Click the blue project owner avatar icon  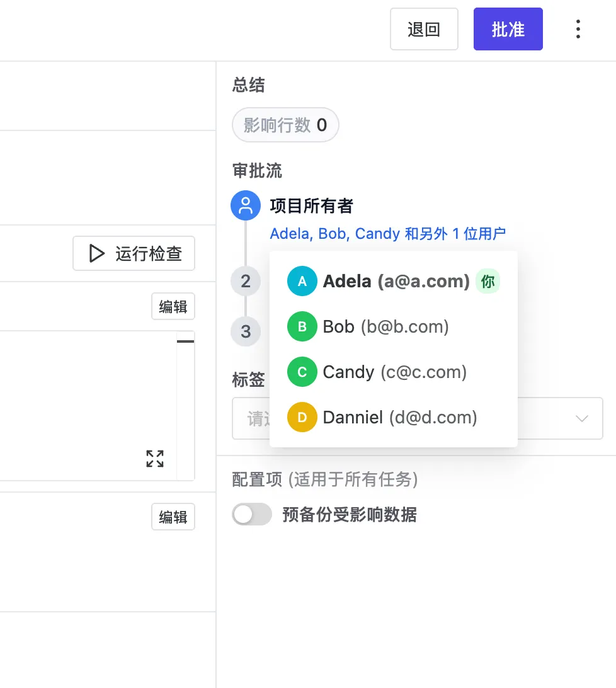click(246, 205)
